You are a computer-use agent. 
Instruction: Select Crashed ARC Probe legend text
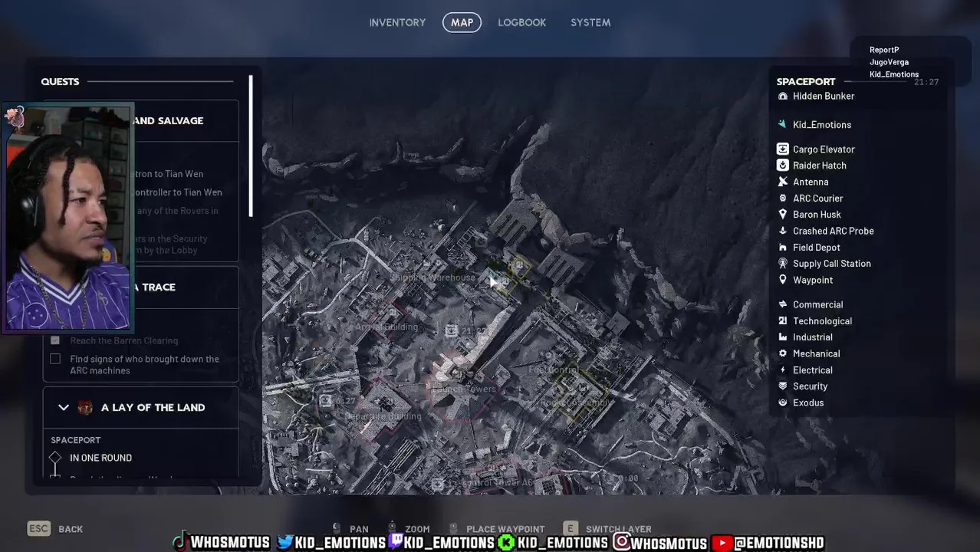(834, 231)
